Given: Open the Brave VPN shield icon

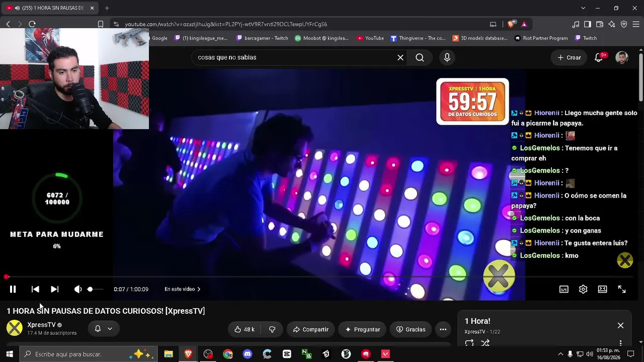Looking at the screenshot, I should 624,24.
